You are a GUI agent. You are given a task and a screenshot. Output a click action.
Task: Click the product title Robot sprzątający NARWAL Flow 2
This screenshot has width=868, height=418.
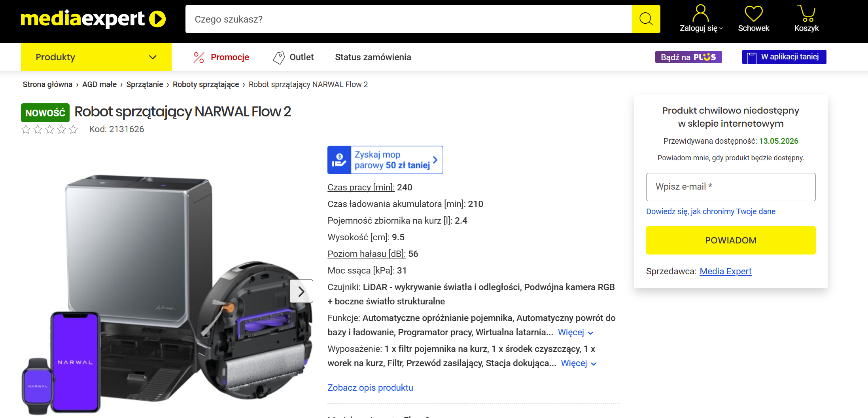click(x=183, y=112)
